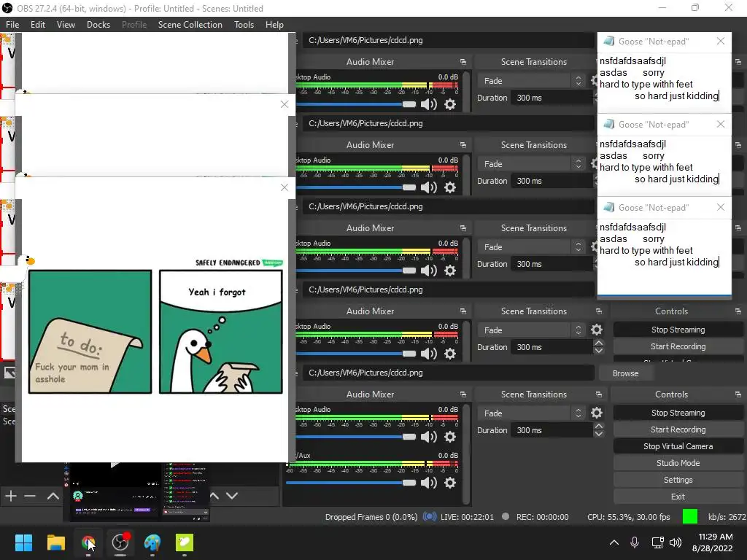Open OBS Settings from Controls
747x560 pixels.
pyautogui.click(x=678, y=480)
